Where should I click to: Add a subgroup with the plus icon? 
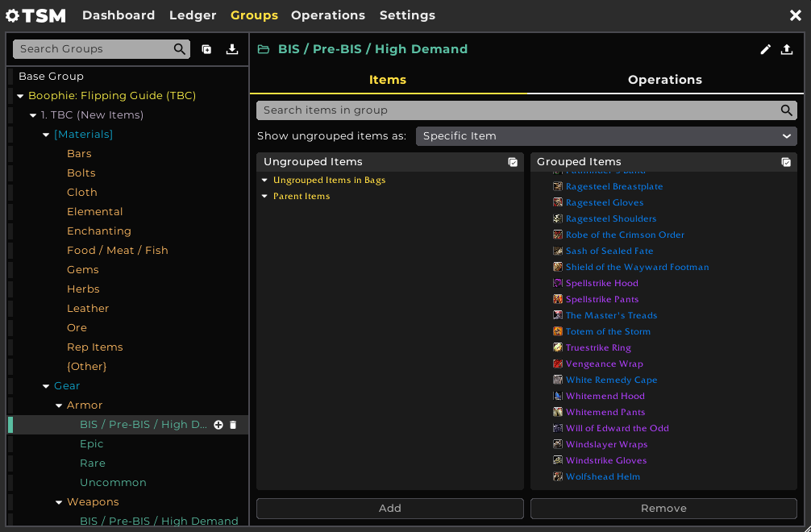tap(218, 425)
